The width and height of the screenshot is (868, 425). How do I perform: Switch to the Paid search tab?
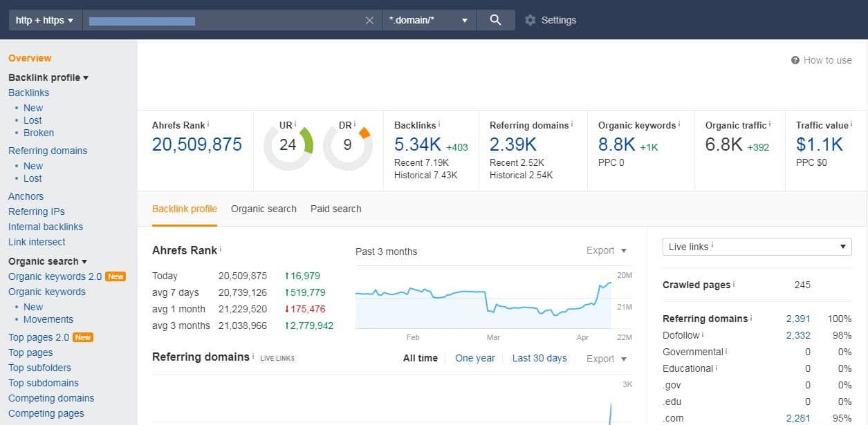(336, 209)
